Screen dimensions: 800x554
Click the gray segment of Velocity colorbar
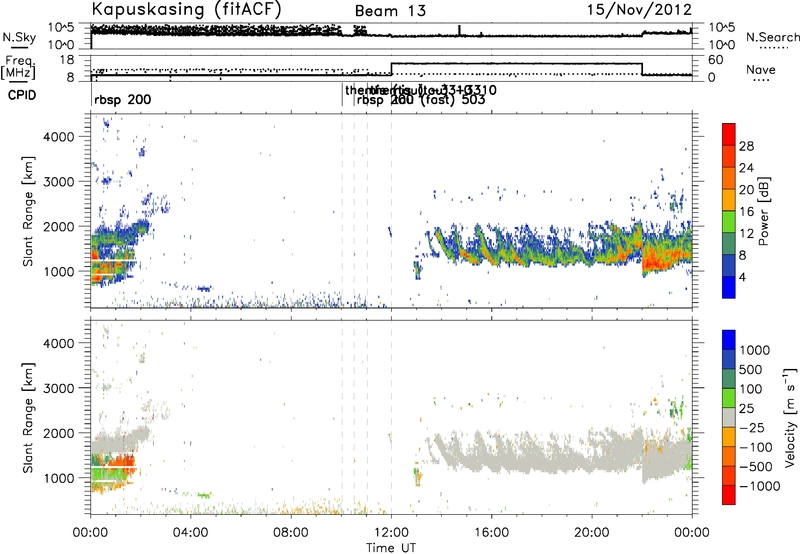(729, 417)
